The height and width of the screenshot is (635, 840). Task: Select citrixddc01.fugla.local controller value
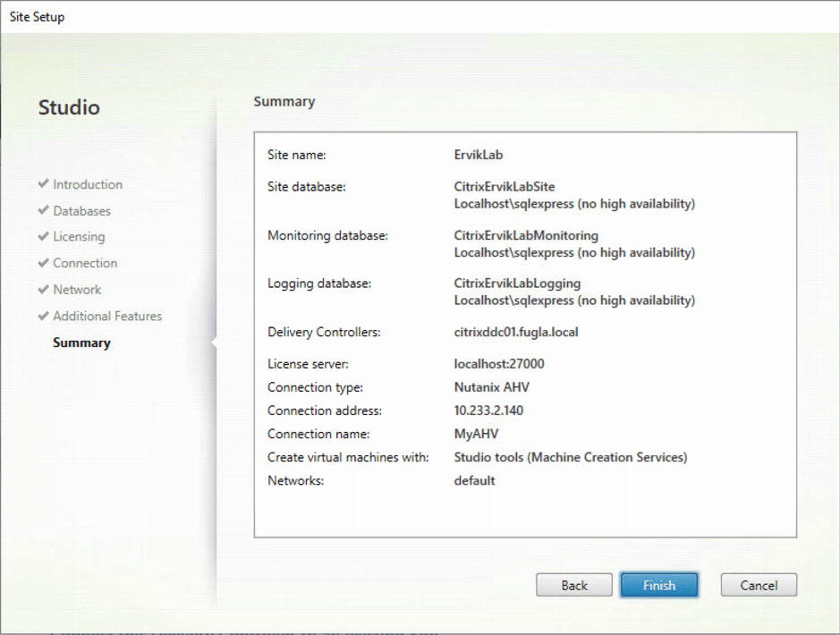(516, 332)
